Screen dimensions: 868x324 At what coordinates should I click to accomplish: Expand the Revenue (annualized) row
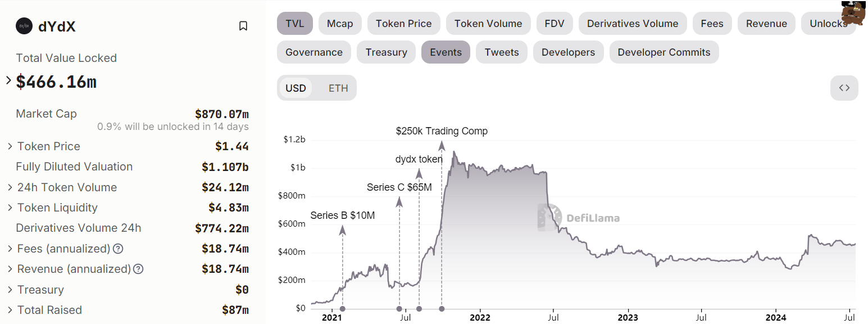click(10, 269)
